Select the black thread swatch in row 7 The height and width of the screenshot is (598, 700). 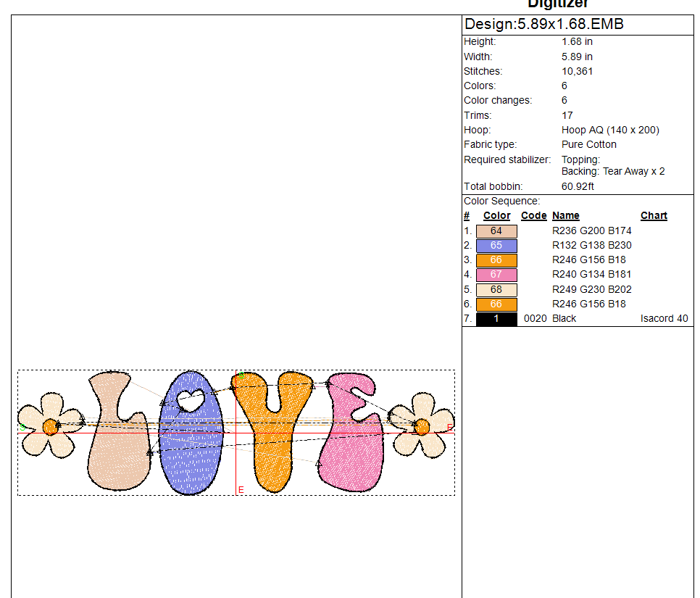click(496, 319)
